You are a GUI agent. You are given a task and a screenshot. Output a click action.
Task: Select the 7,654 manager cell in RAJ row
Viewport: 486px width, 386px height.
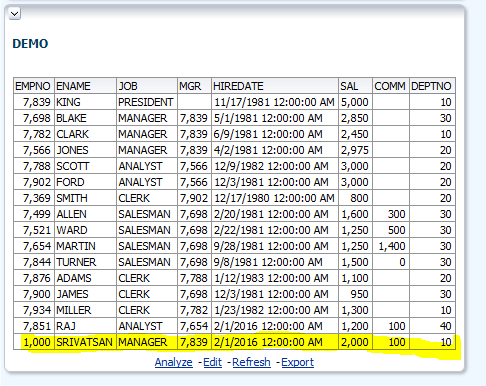pyautogui.click(x=194, y=326)
